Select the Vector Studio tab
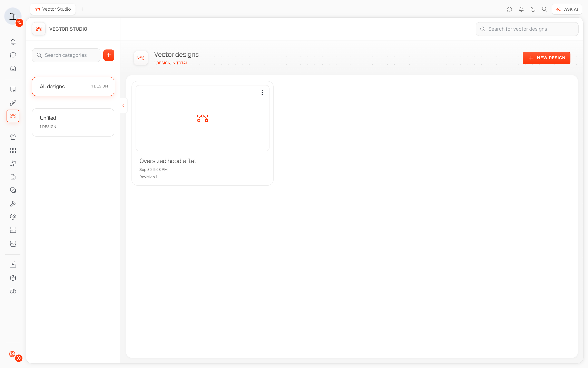The height and width of the screenshot is (368, 588). pos(53,9)
